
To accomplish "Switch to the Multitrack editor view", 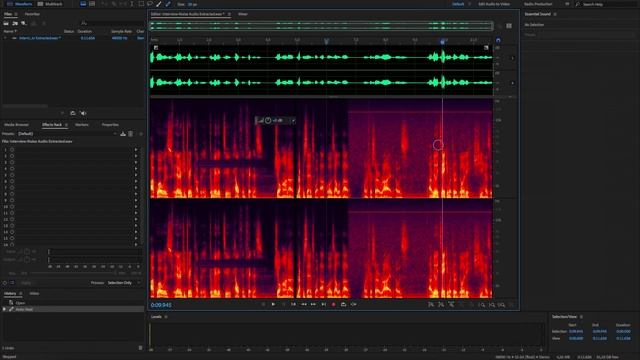I will tap(50, 4).
